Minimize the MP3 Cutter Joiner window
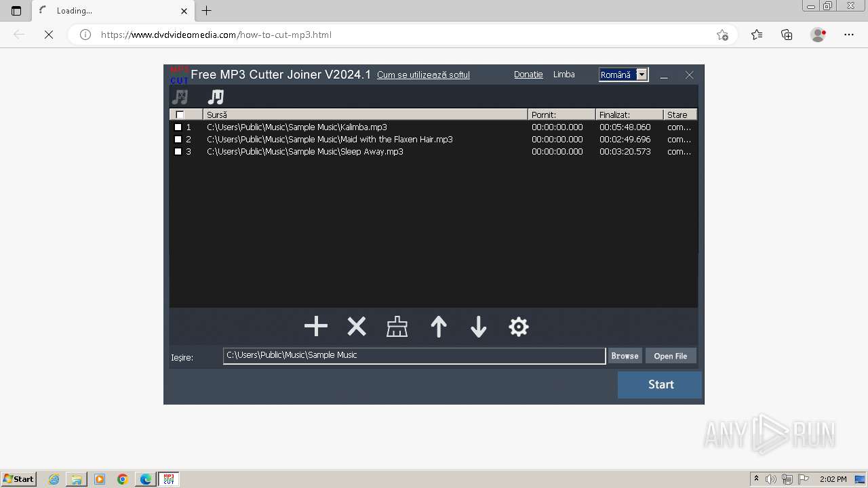 pos(664,75)
